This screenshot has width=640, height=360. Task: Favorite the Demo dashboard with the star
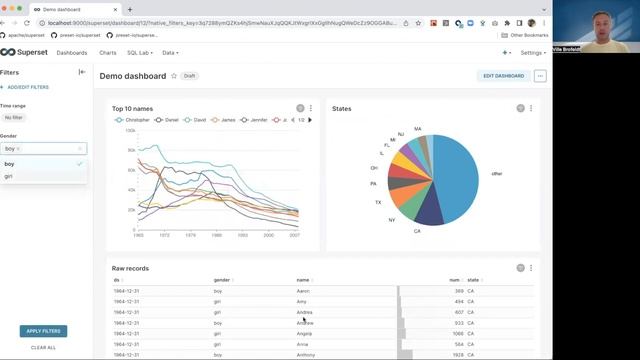[174, 76]
